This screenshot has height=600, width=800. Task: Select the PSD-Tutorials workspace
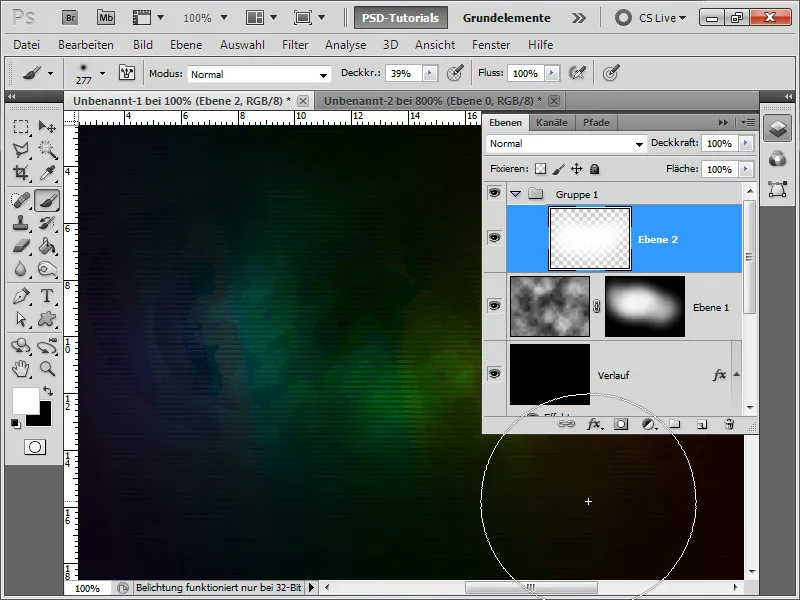tap(401, 18)
